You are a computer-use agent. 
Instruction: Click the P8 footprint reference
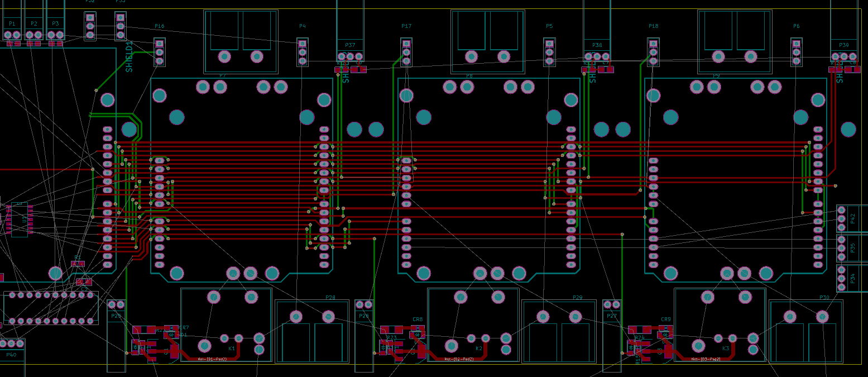[x=469, y=75]
